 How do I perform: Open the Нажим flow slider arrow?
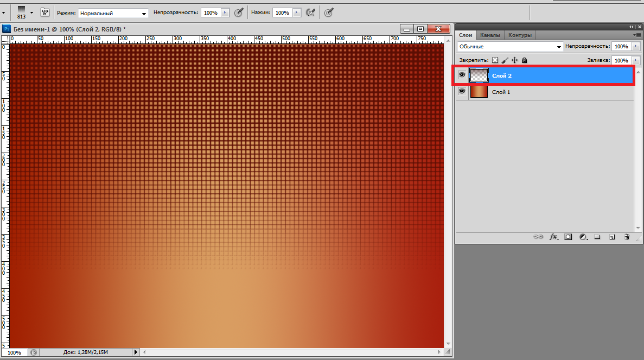[x=297, y=12]
